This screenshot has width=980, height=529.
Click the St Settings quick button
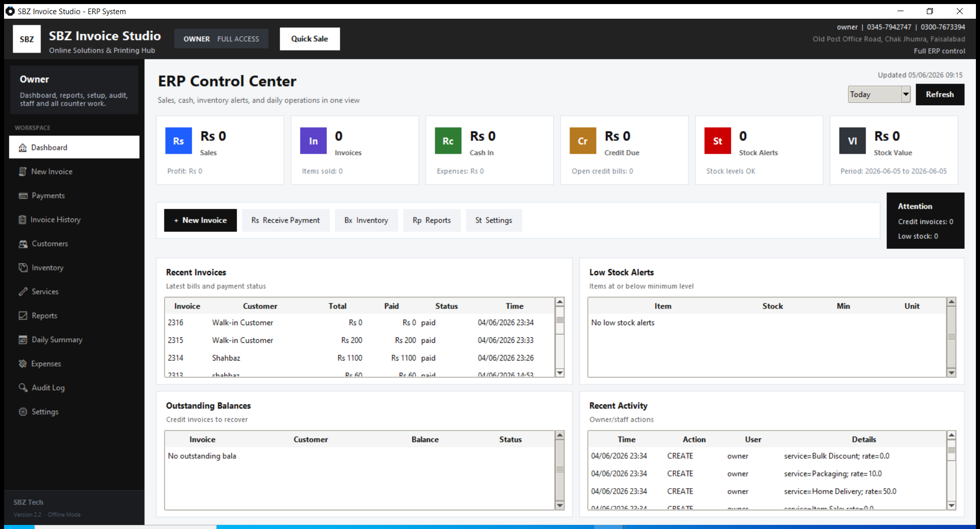[x=494, y=220]
